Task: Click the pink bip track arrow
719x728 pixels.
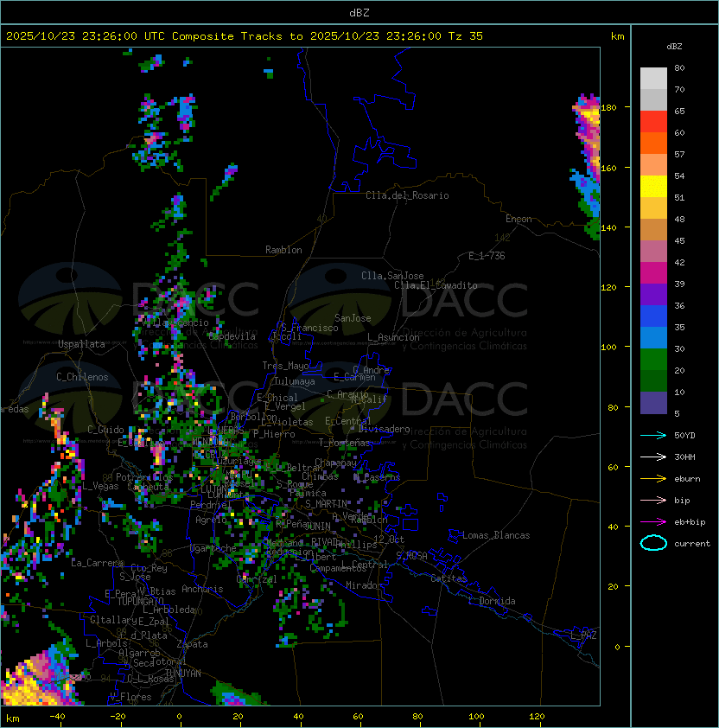Action: click(653, 501)
